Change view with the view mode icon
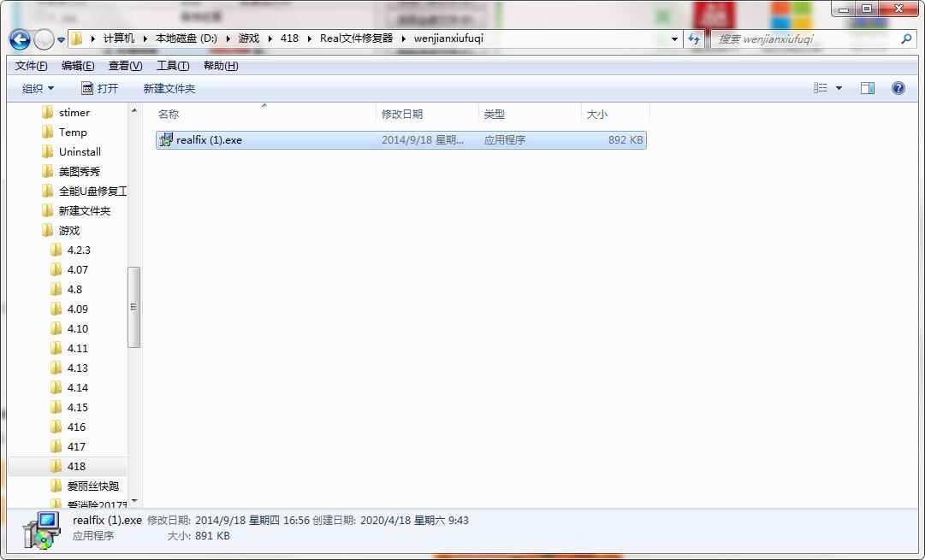 (820, 88)
